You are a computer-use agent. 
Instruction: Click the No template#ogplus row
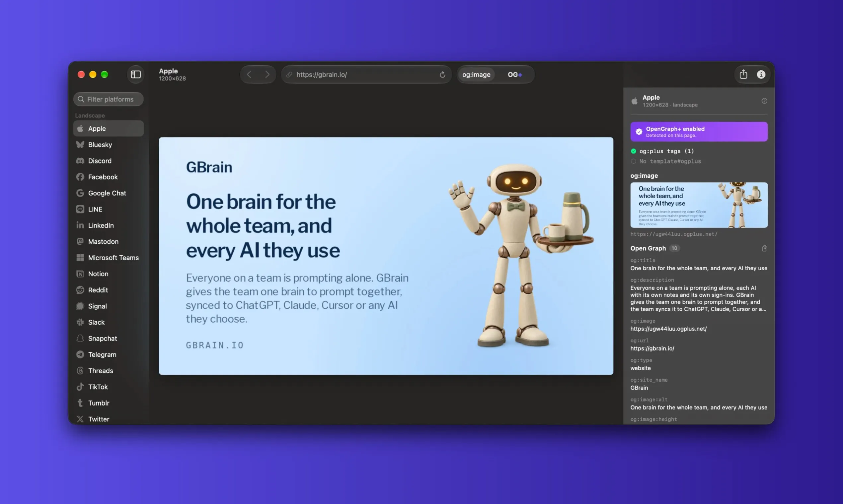coord(665,161)
